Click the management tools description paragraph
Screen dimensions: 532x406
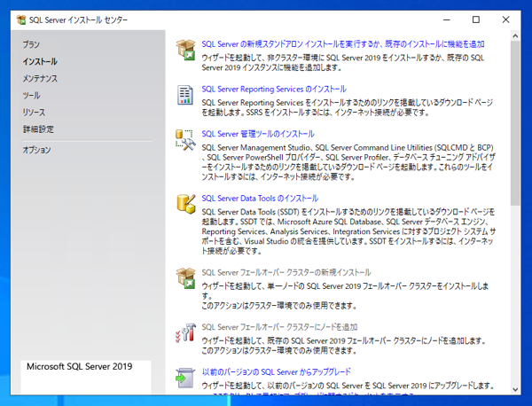click(x=348, y=162)
